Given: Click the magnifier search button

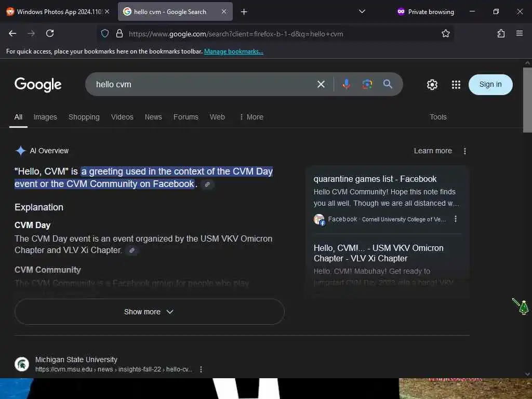Looking at the screenshot, I should 388,84.
